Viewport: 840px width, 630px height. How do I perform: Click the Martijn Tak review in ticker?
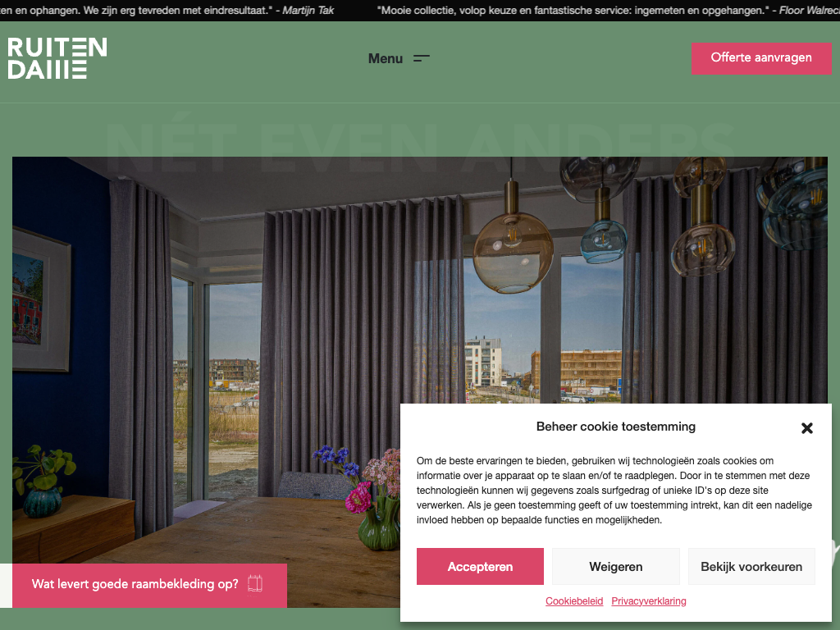coord(167,10)
